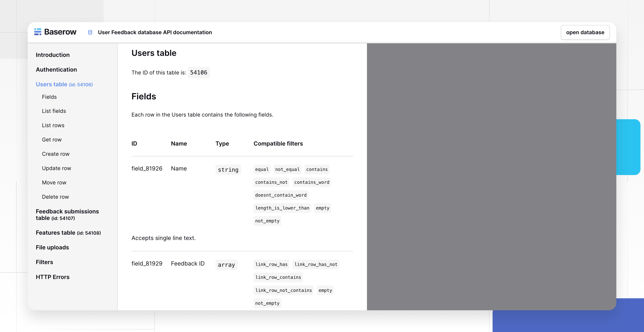The height and width of the screenshot is (332, 644).
Task: Select Users table (id: 54106) in sidebar
Action: coord(64,84)
